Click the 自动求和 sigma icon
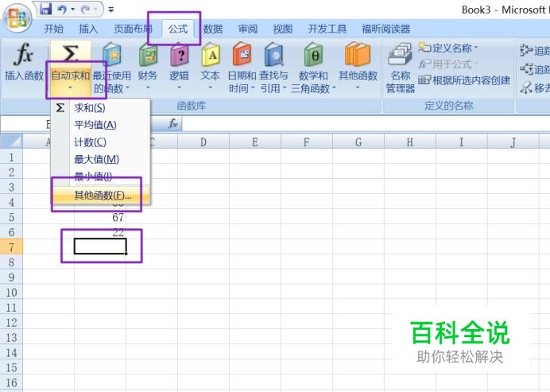 pyautogui.click(x=71, y=54)
